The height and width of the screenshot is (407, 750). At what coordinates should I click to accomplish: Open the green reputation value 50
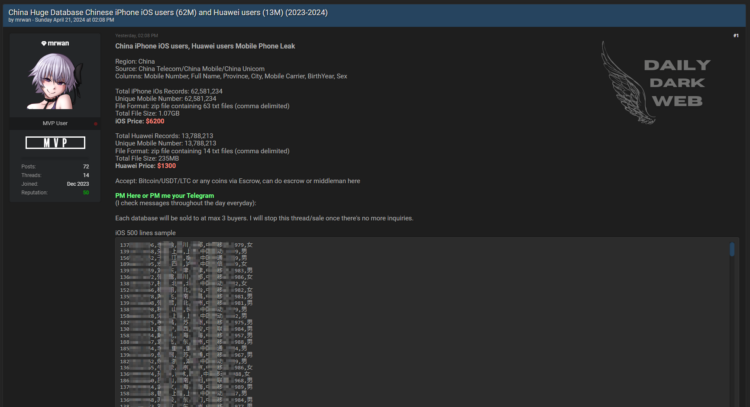pos(86,193)
